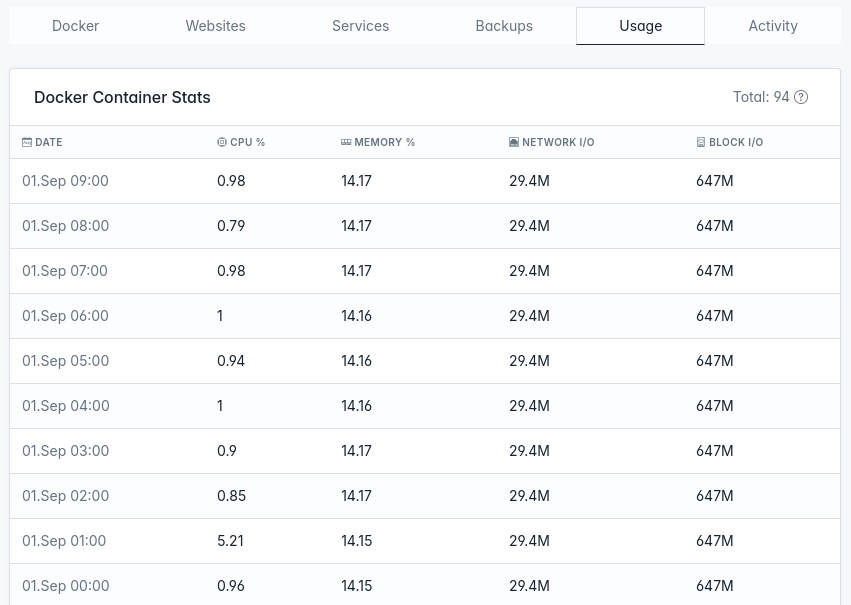Viewport: 851px width, 605px height.
Task: Select the 01.Sep 06:00 row date
Action: (x=65, y=316)
